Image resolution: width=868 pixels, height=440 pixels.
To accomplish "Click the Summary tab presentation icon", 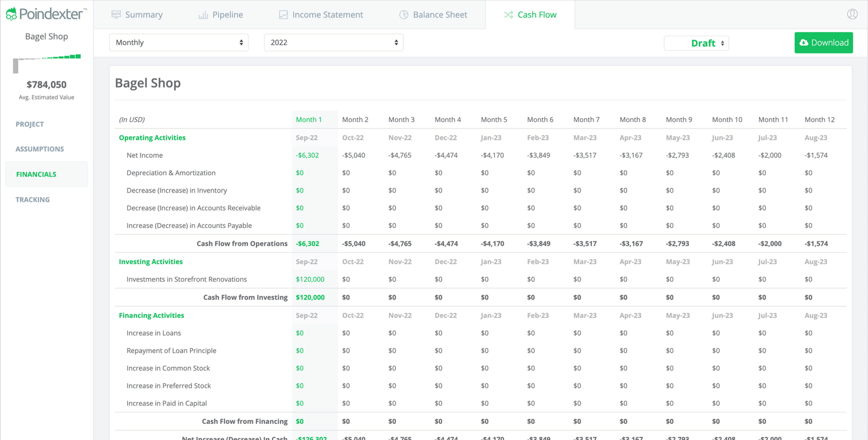I will 116,15.
